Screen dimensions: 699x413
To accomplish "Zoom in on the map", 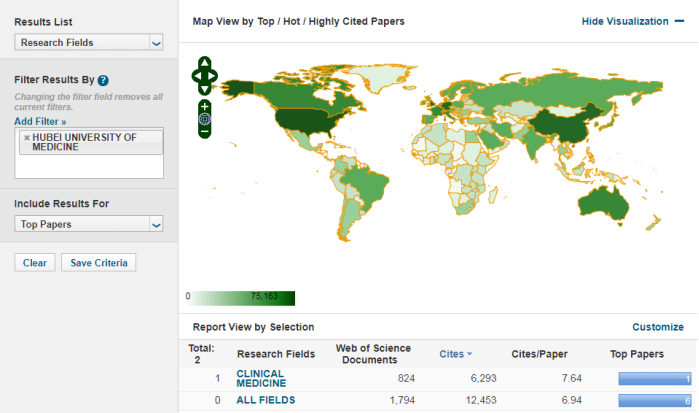I will coord(204,105).
